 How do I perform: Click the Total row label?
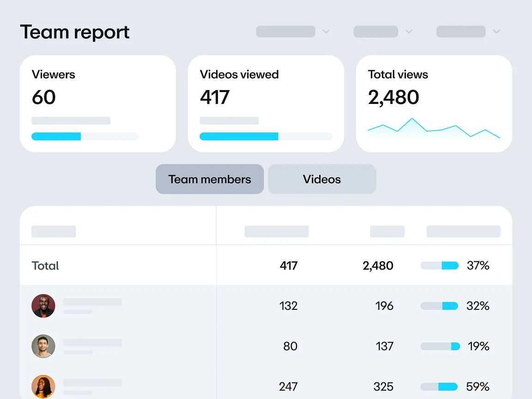(x=45, y=266)
